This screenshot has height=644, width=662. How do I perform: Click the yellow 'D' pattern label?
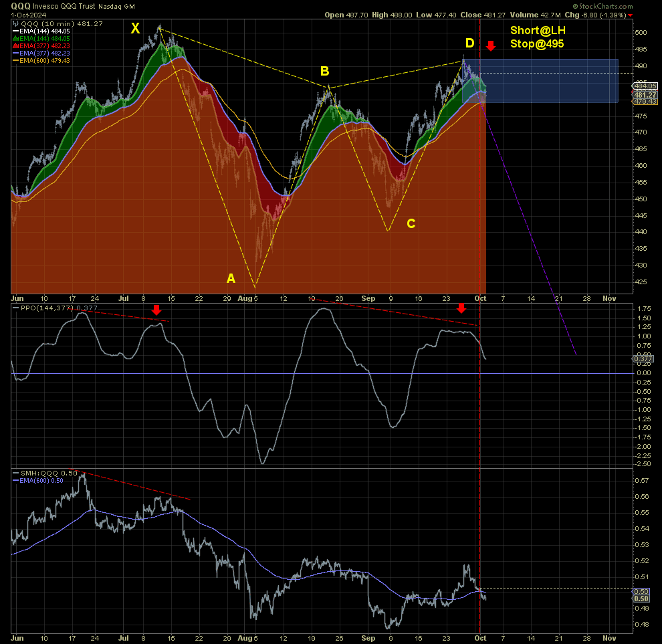pyautogui.click(x=470, y=43)
